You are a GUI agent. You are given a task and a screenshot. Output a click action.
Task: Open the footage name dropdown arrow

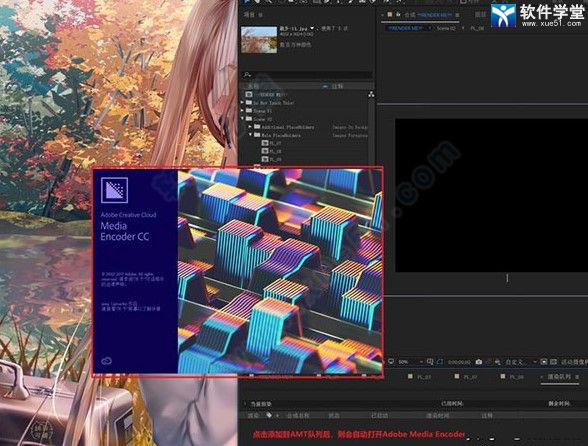(312, 29)
